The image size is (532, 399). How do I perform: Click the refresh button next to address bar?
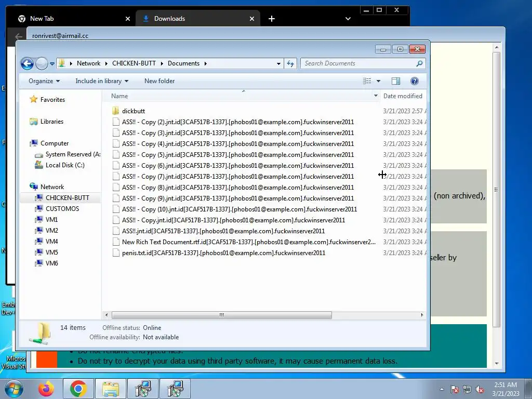[290, 63]
